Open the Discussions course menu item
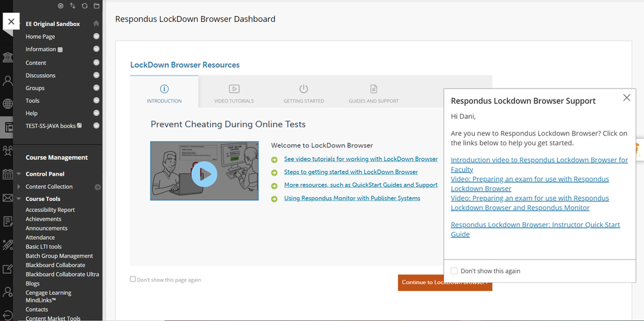This screenshot has height=321, width=644. [40, 75]
